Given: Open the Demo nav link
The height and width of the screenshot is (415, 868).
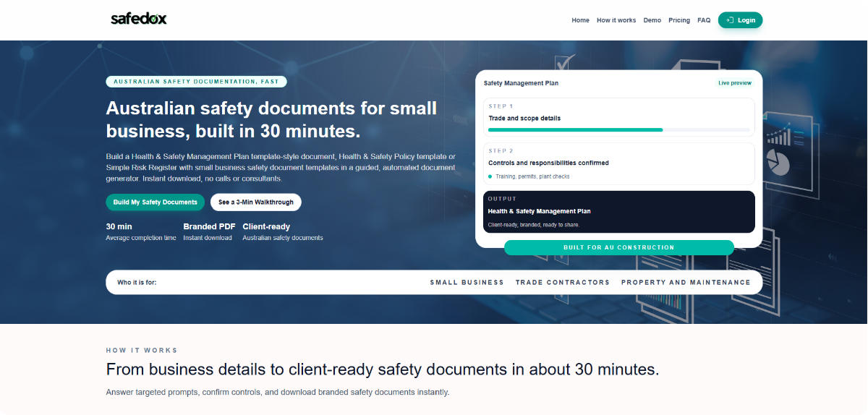Looking at the screenshot, I should (x=652, y=20).
